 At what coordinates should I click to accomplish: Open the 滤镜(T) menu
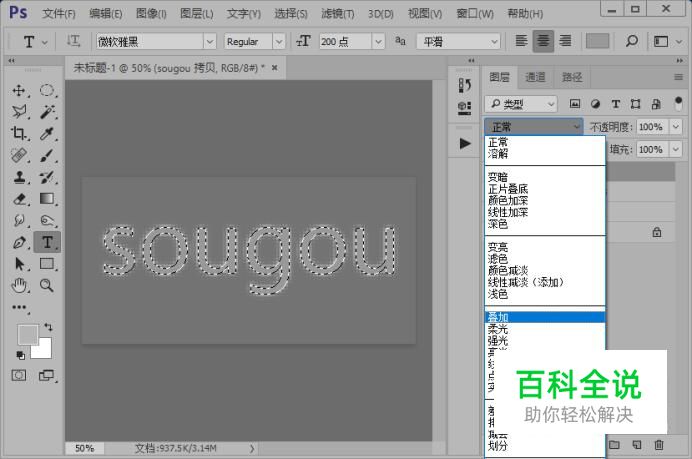[x=338, y=14]
